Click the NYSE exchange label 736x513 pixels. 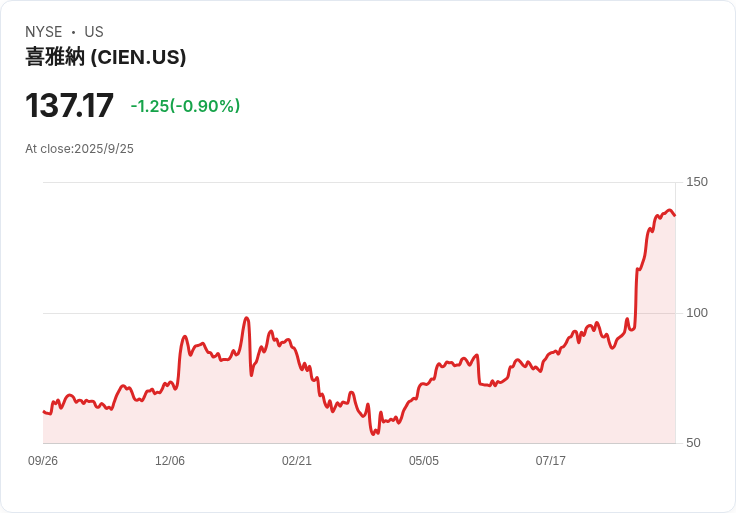pos(44,32)
